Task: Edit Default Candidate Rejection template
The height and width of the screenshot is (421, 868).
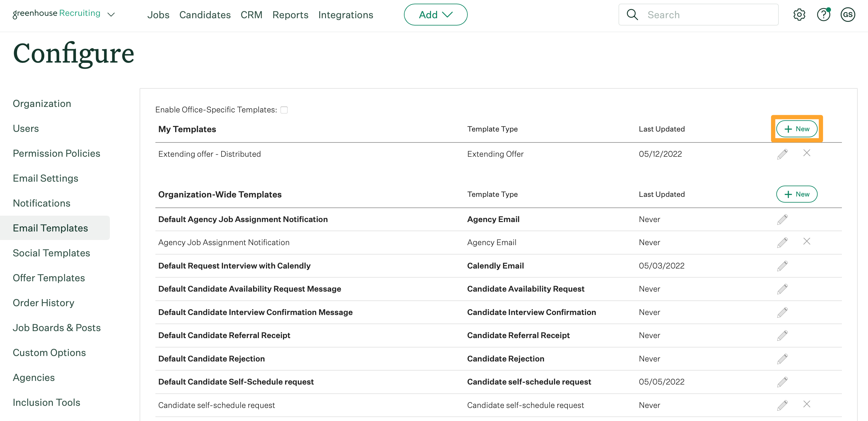Action: [x=782, y=359]
